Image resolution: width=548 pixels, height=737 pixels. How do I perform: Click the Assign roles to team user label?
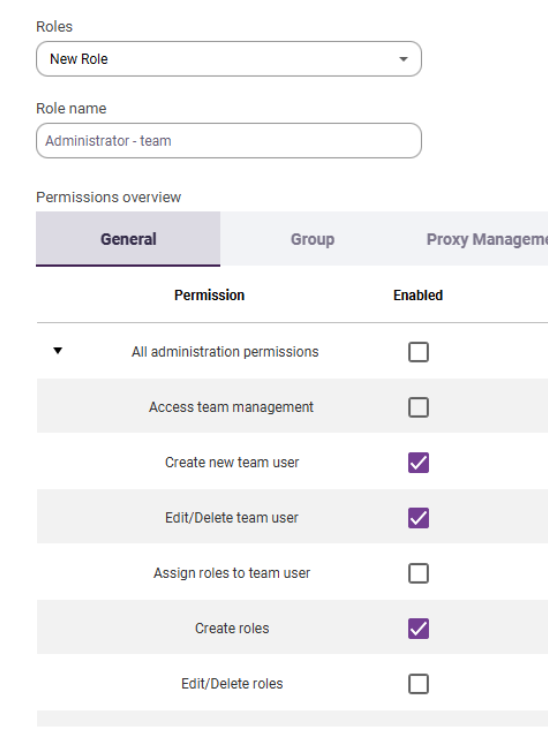(232, 573)
